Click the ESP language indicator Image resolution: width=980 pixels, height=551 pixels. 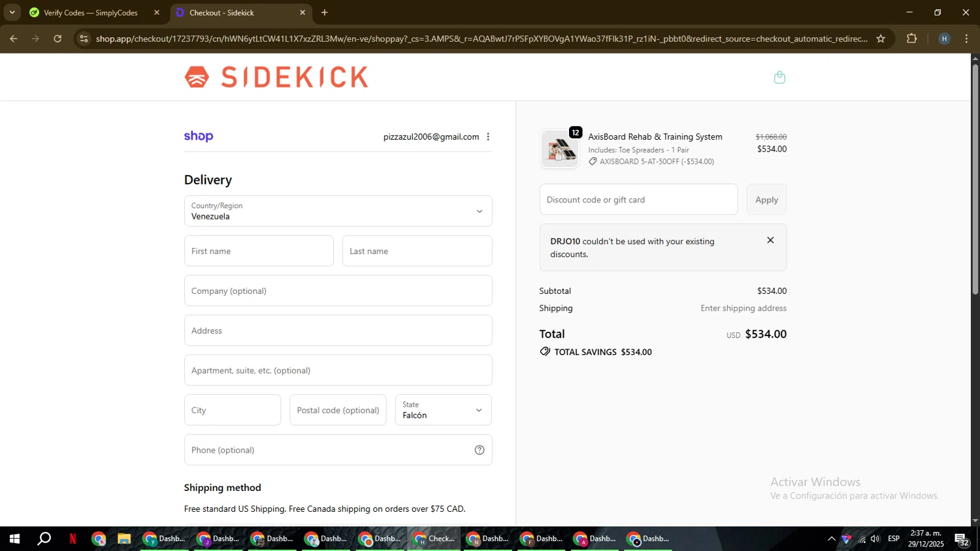tap(894, 539)
